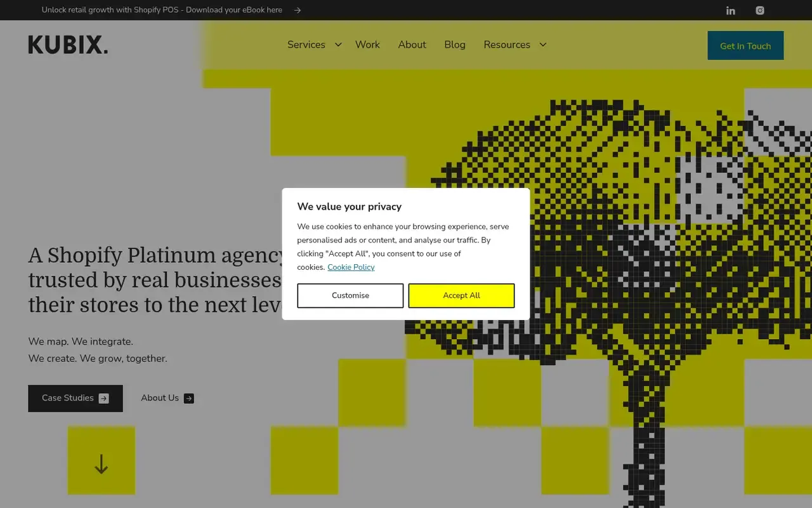
Task: Open the Cookie Policy link
Action: [351, 267]
